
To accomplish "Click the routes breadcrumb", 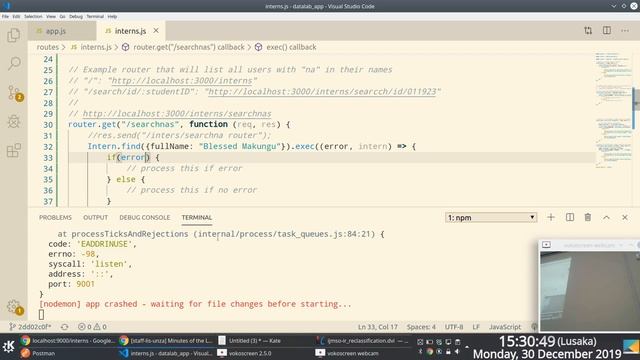I will click(x=48, y=47).
